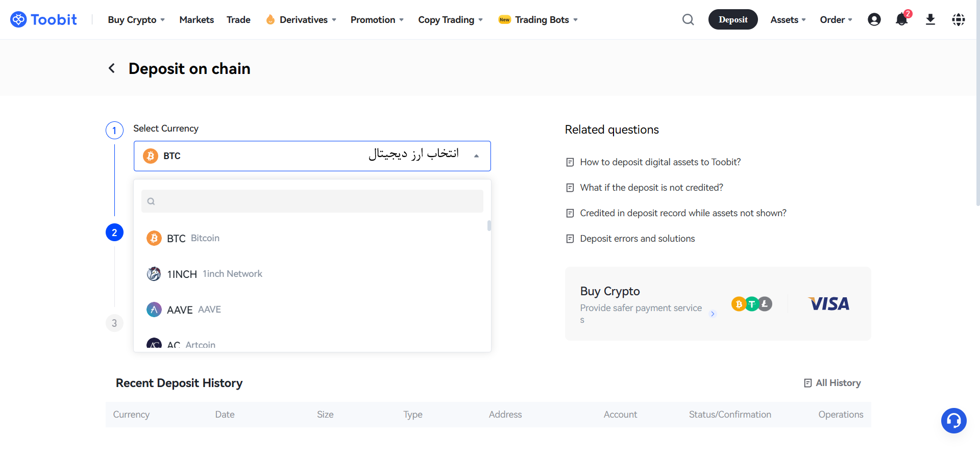The height and width of the screenshot is (462, 980).
Task: Click the Bitcoin icon in dropdown list
Action: 154,238
